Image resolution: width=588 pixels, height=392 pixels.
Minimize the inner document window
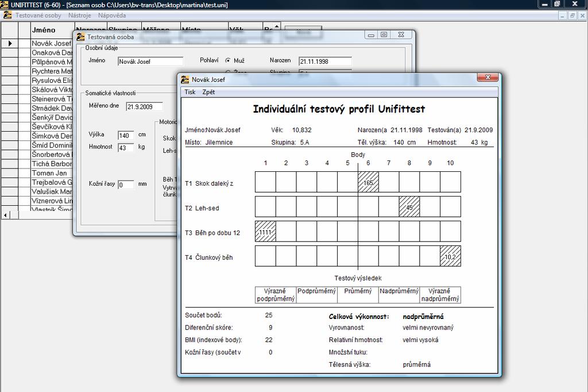pyautogui.click(x=562, y=16)
